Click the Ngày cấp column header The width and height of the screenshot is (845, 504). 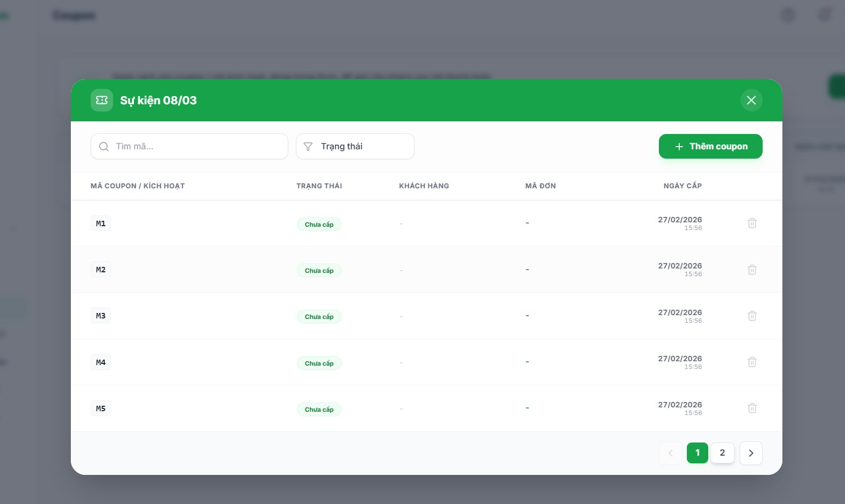pos(682,186)
